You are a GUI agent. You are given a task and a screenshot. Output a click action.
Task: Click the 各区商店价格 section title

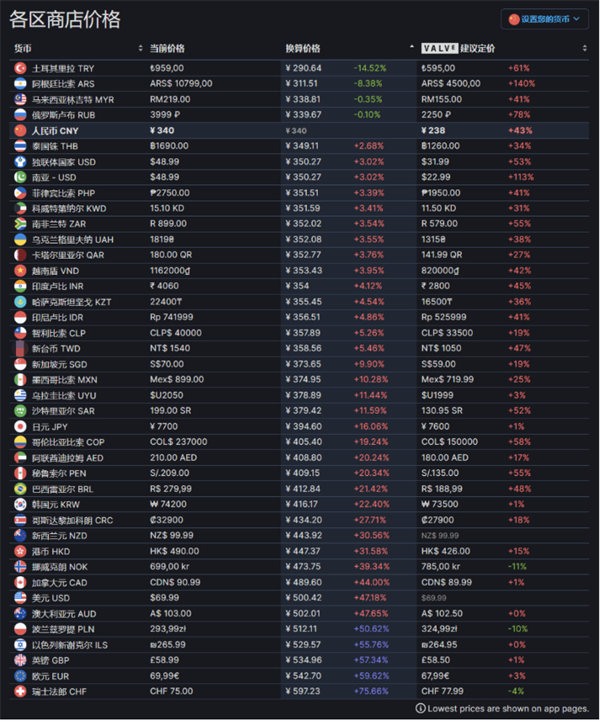[65, 20]
